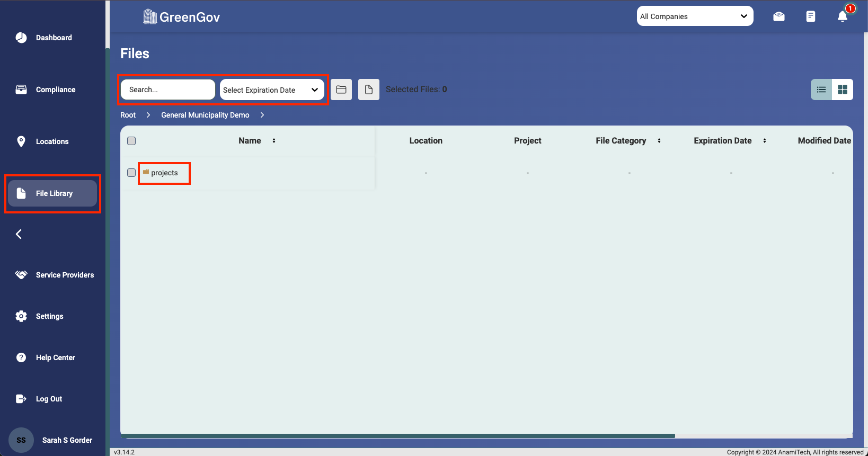Click the projects folder icon

(146, 172)
